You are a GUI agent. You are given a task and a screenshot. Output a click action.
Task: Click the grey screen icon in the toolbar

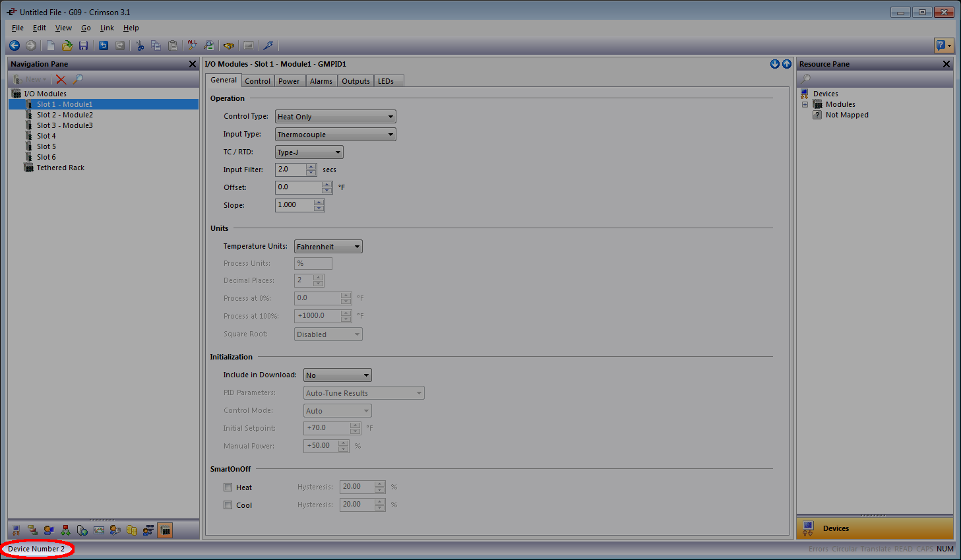click(x=248, y=46)
